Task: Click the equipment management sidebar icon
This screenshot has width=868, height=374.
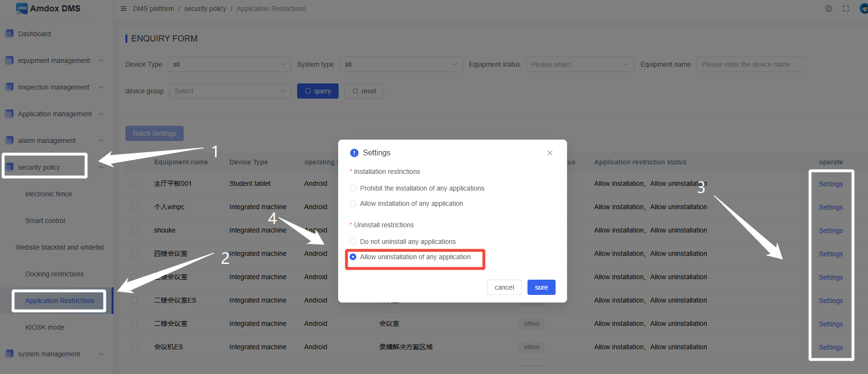Action: (x=9, y=61)
